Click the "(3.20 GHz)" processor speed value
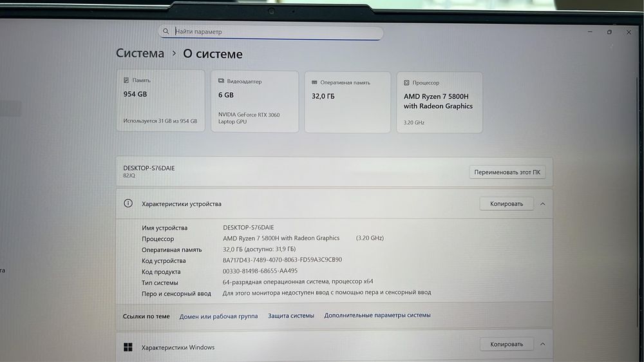 point(370,238)
